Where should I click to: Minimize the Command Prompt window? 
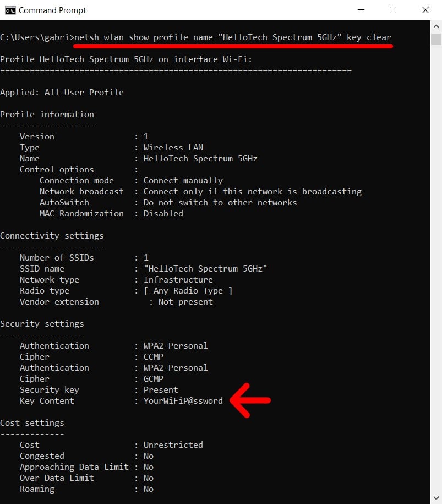coord(361,10)
